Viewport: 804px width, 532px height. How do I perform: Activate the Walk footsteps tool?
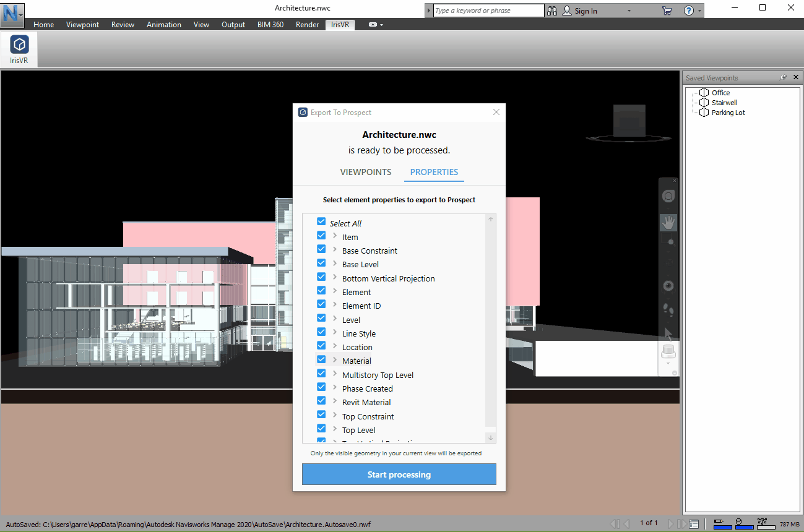pos(668,311)
